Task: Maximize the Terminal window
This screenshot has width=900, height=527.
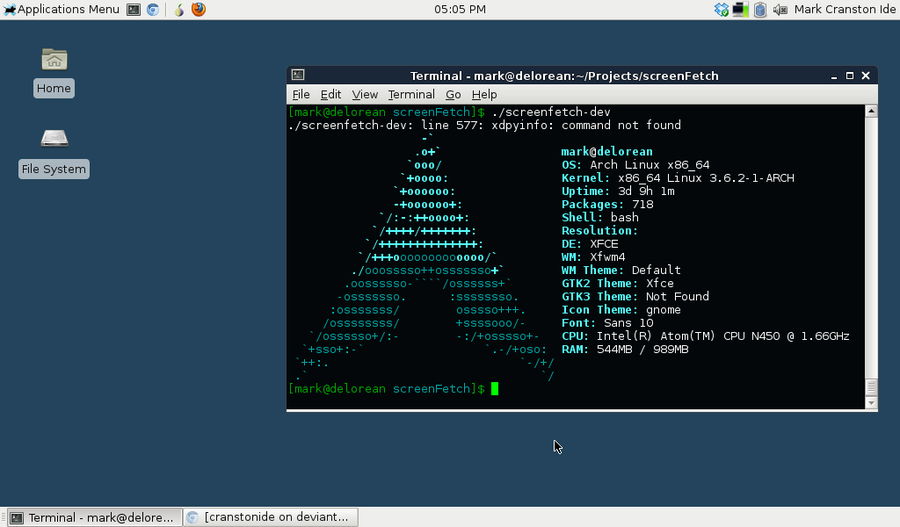Action: point(849,76)
